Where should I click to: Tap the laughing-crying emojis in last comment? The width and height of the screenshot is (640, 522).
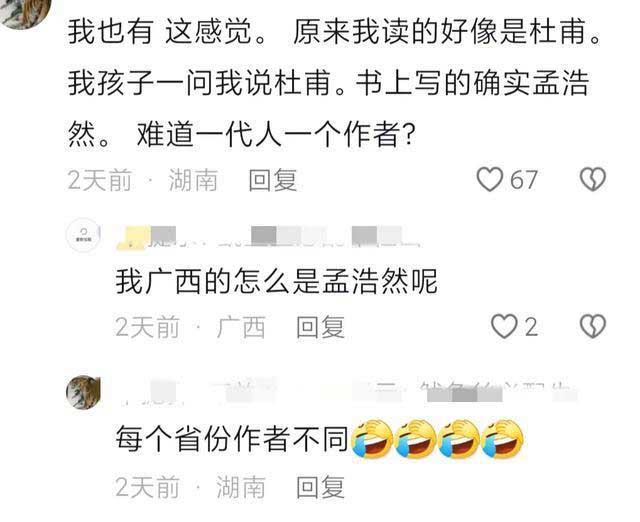coord(437,439)
